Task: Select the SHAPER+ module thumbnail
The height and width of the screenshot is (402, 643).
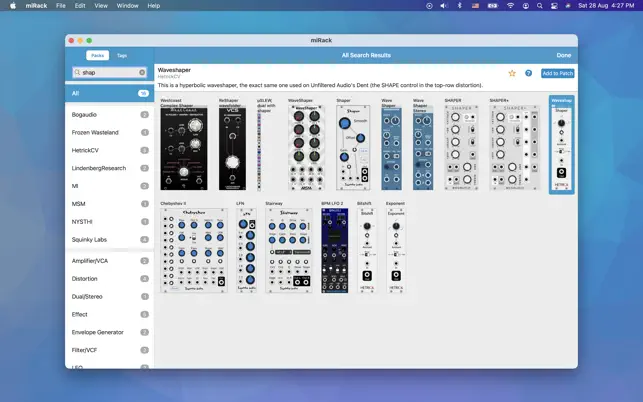Action: pos(514,148)
